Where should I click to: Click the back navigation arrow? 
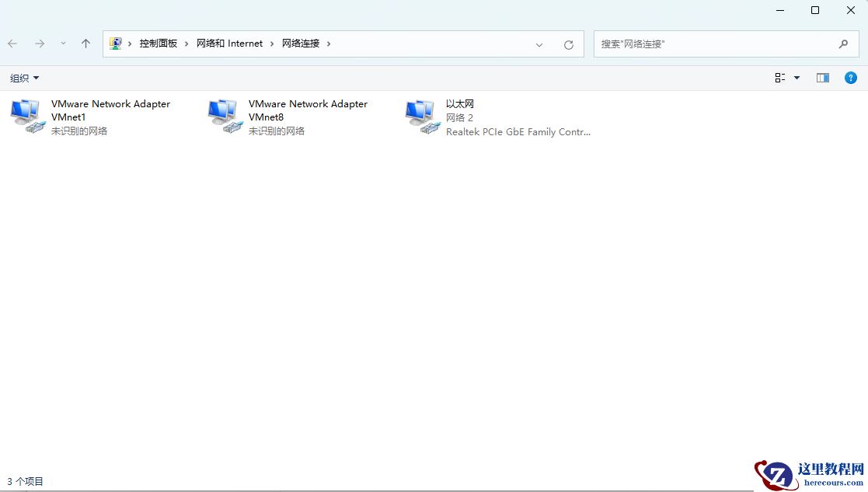tap(12, 44)
